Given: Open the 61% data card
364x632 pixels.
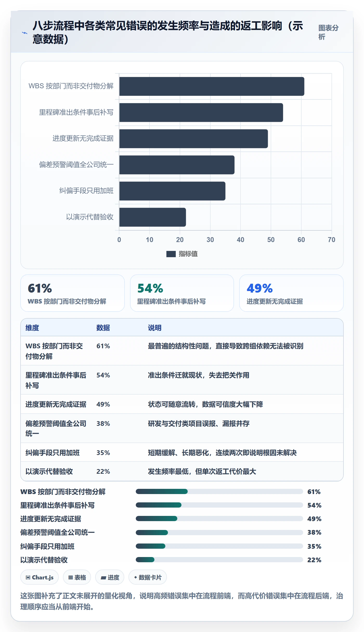Looking at the screenshot, I should (73, 293).
